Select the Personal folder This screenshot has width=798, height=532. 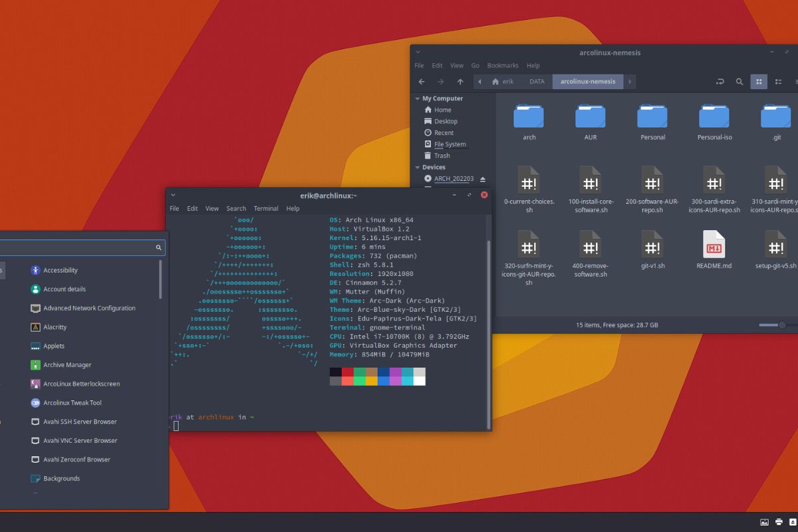pos(652,122)
